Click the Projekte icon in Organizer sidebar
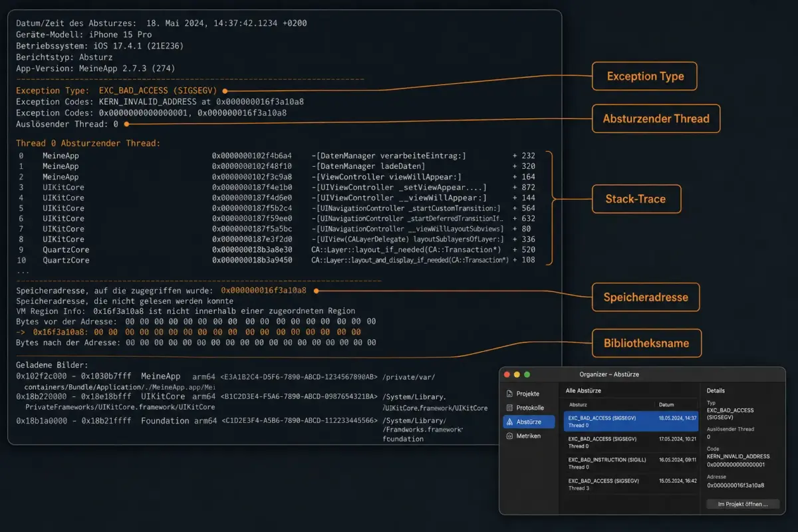The height and width of the screenshot is (532, 798). [x=509, y=394]
